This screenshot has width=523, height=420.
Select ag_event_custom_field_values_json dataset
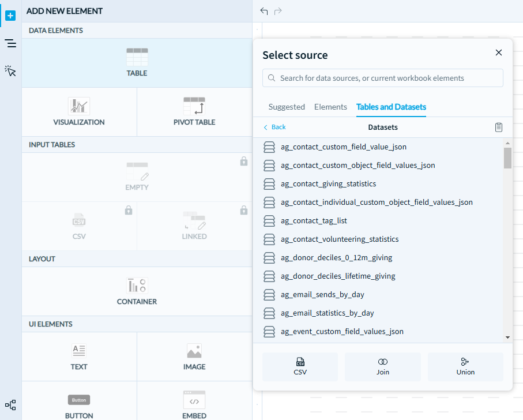379,332
